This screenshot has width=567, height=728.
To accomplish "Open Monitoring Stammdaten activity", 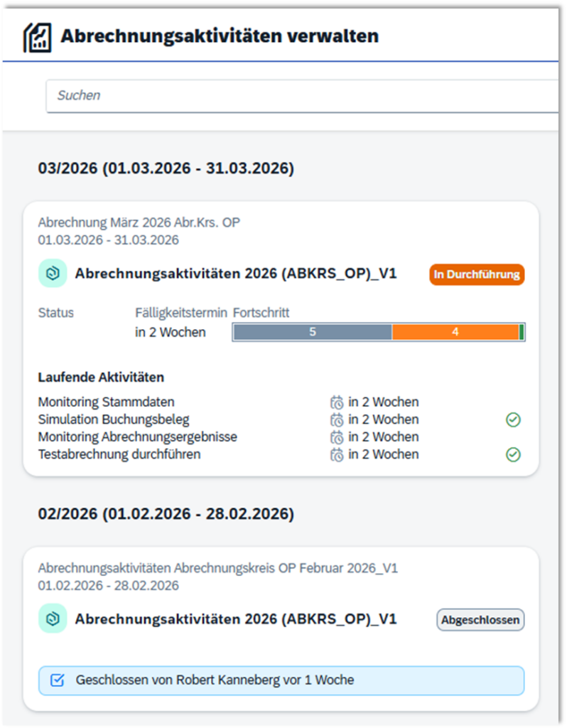I will pos(106,402).
